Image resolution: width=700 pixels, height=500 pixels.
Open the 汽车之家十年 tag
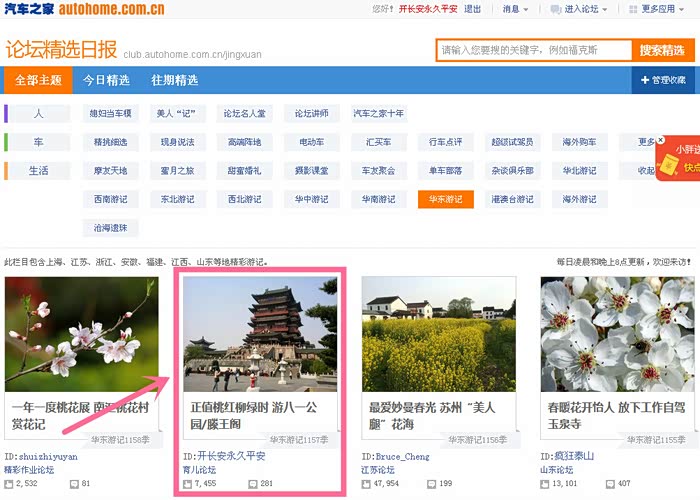click(x=379, y=113)
